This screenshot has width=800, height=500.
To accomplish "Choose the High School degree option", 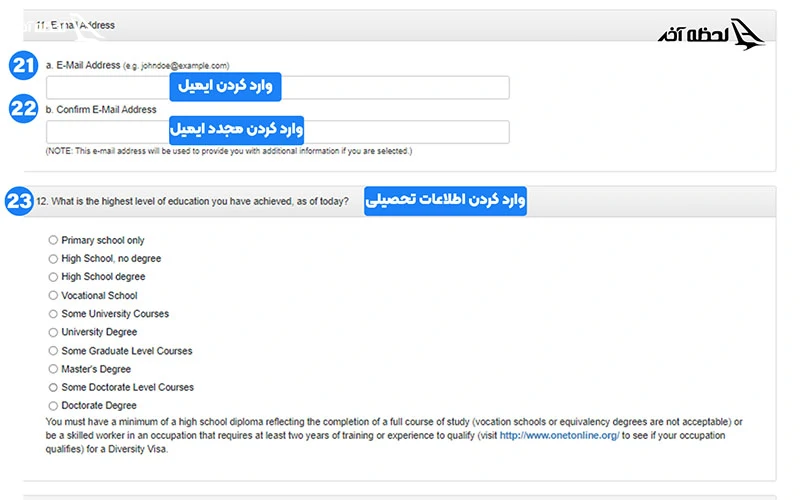I will 53,277.
